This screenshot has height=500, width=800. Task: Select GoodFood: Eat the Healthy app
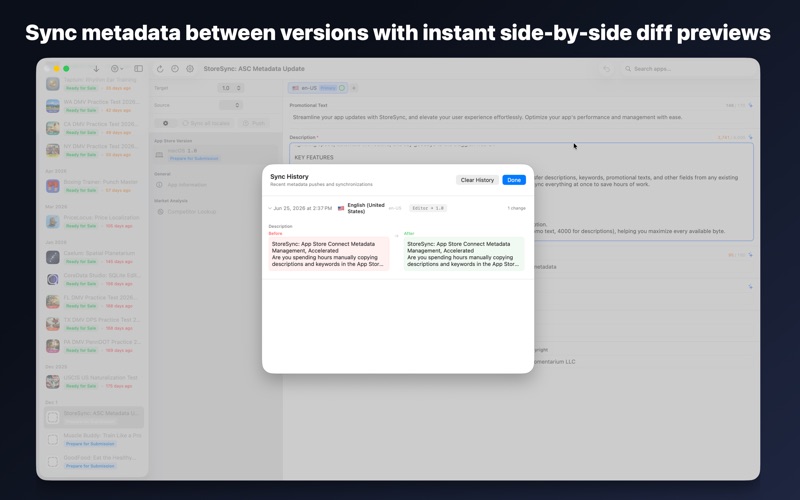pyautogui.click(x=94, y=461)
